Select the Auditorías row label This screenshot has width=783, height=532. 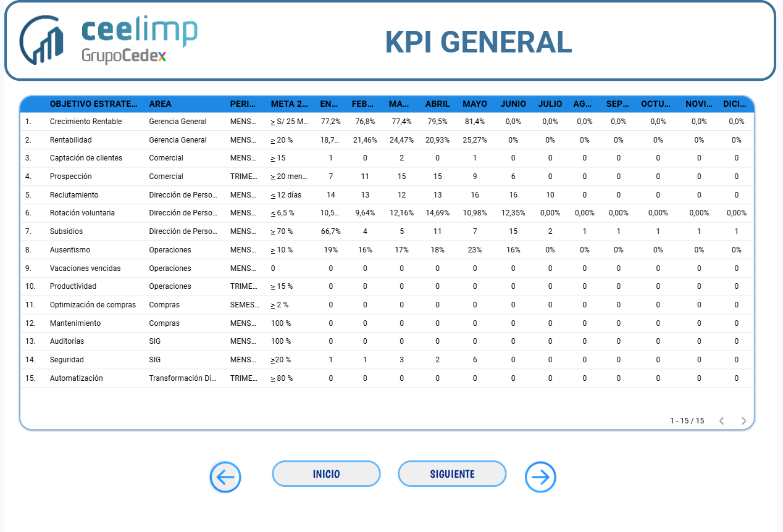[x=67, y=341]
